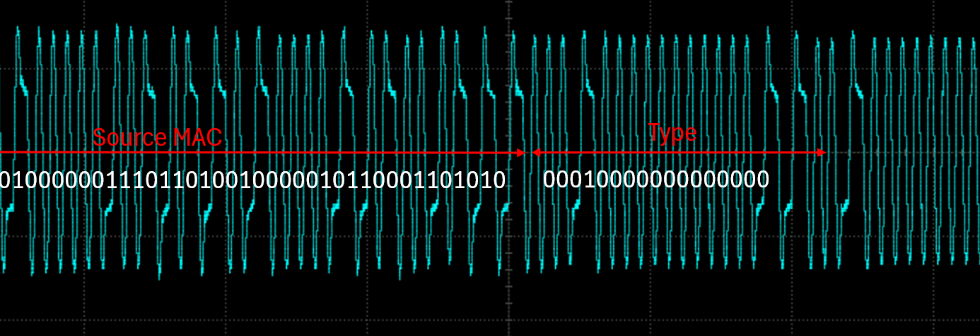Select the Type bits 0001000000000000

tap(655, 180)
